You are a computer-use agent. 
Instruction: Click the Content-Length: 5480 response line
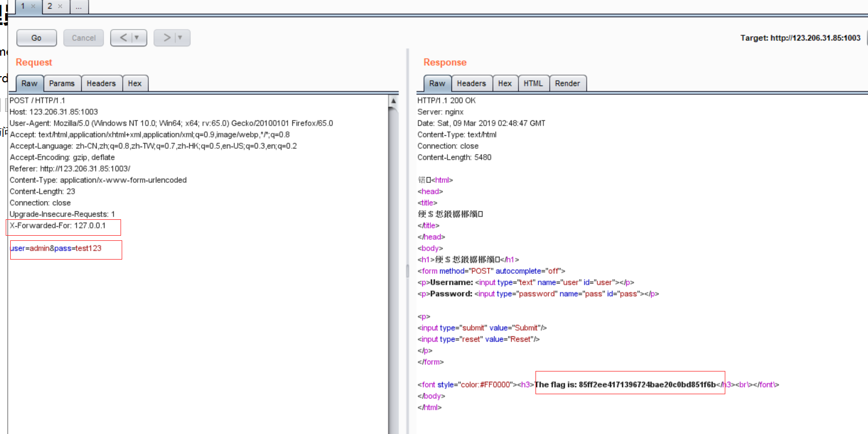coord(454,157)
